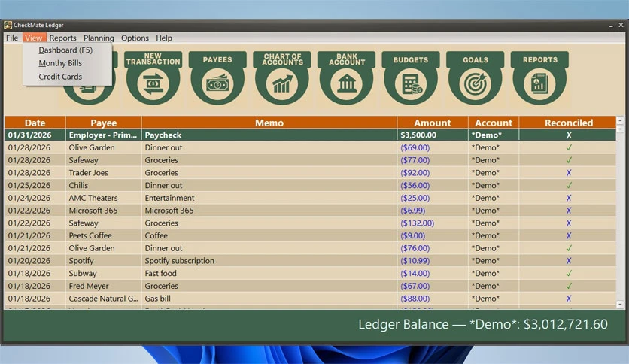Screen dimensions: 629x364
Task: Open the File menu
Action: click(x=12, y=38)
